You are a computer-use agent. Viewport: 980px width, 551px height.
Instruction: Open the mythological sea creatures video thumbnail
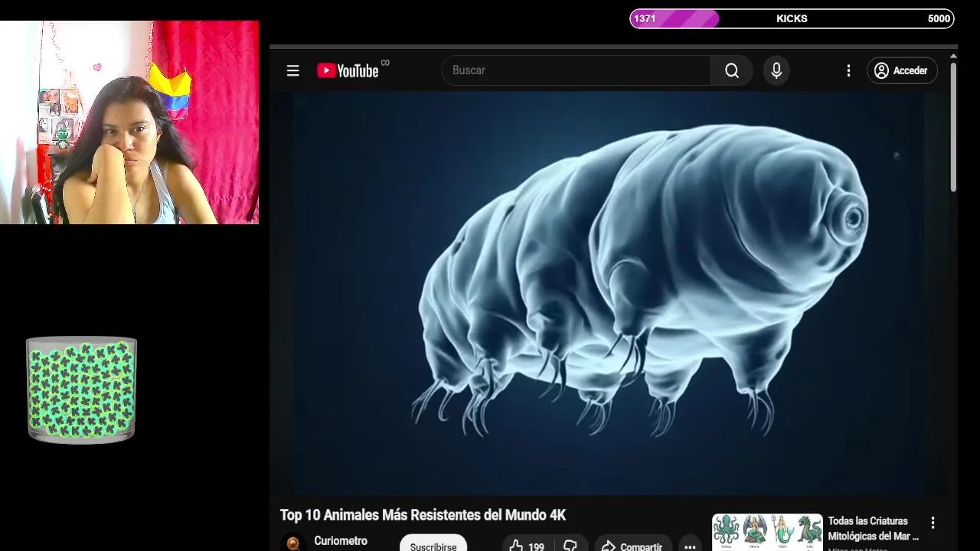click(767, 532)
